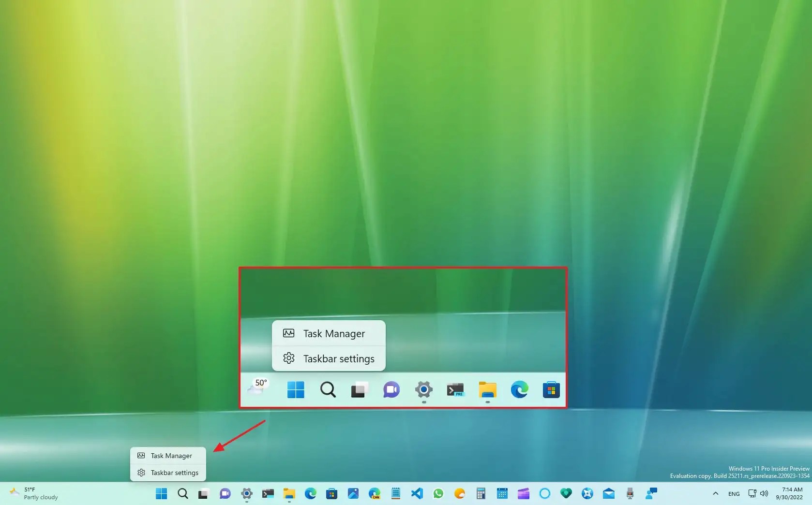Launch Visual Studio Code

point(417,494)
